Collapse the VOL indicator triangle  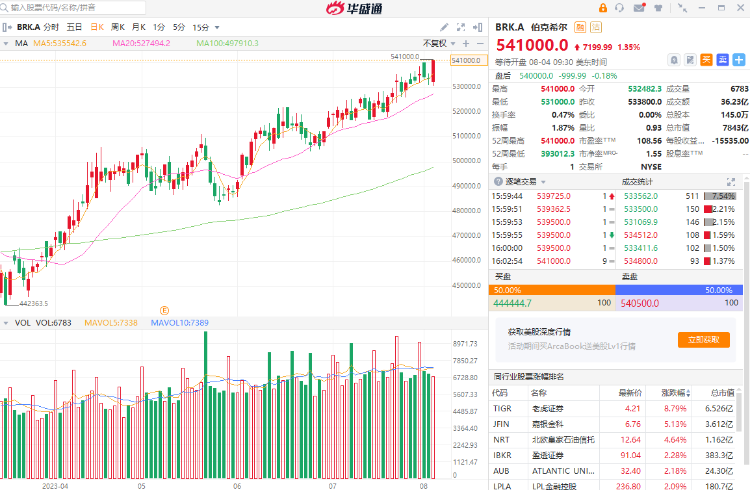pyautogui.click(x=6, y=323)
